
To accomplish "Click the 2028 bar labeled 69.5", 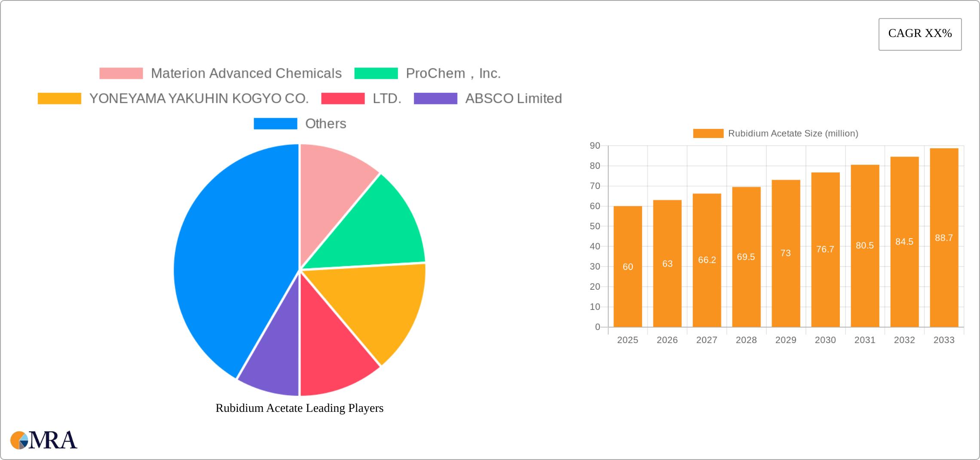I will tap(746, 257).
